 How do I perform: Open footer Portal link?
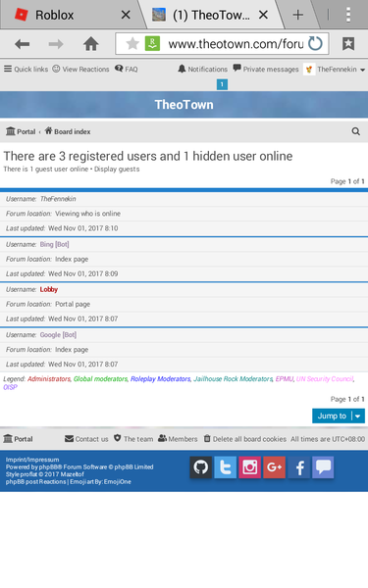(18, 439)
